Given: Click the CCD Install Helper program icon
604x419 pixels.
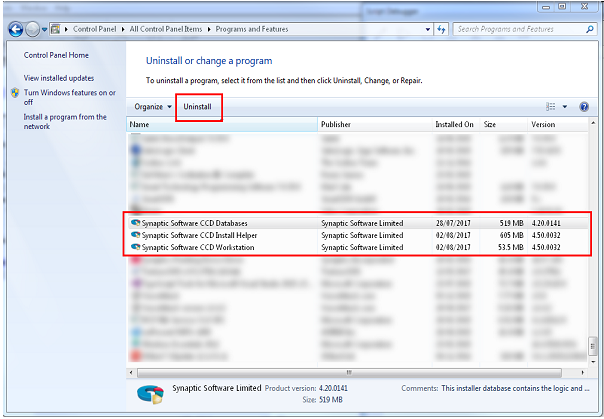Looking at the screenshot, I should (x=136, y=235).
